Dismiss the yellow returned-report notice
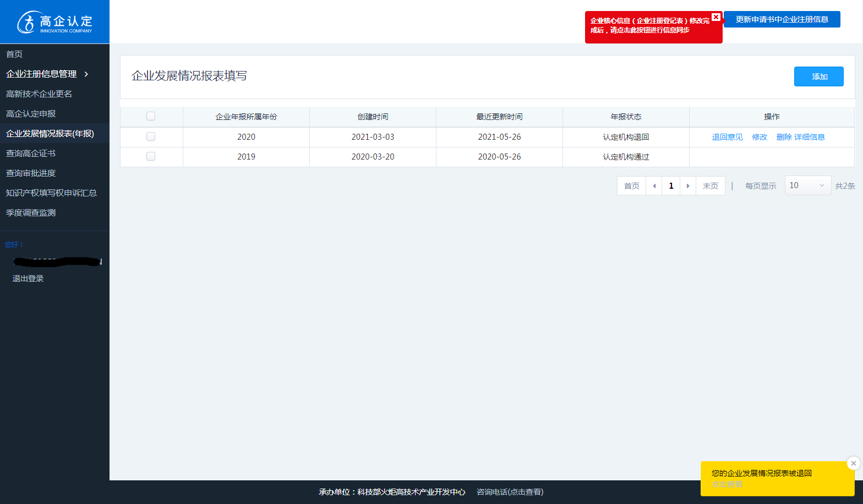Image resolution: width=863 pixels, height=504 pixels. tap(853, 463)
